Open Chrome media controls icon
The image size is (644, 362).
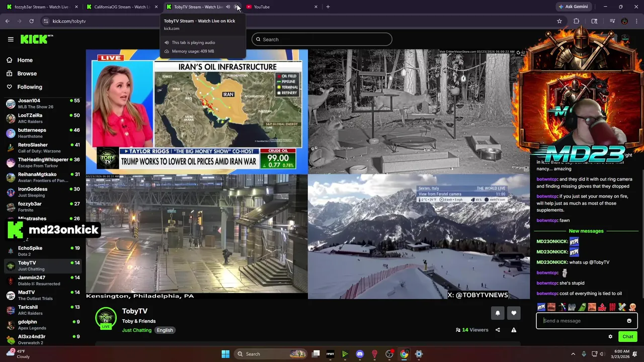click(x=612, y=21)
